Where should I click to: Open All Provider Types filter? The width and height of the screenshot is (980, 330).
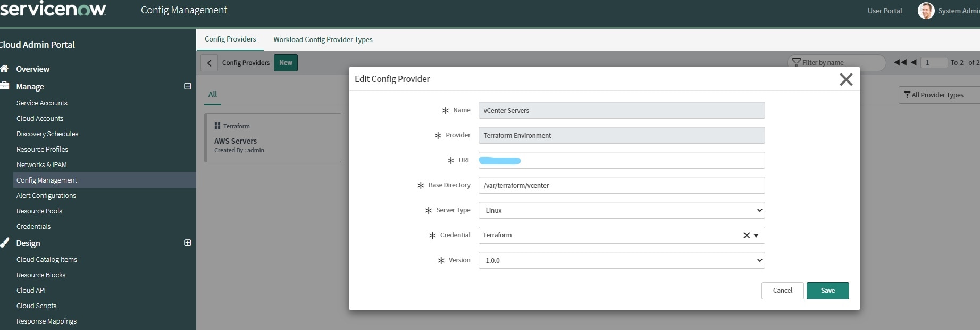(x=939, y=95)
